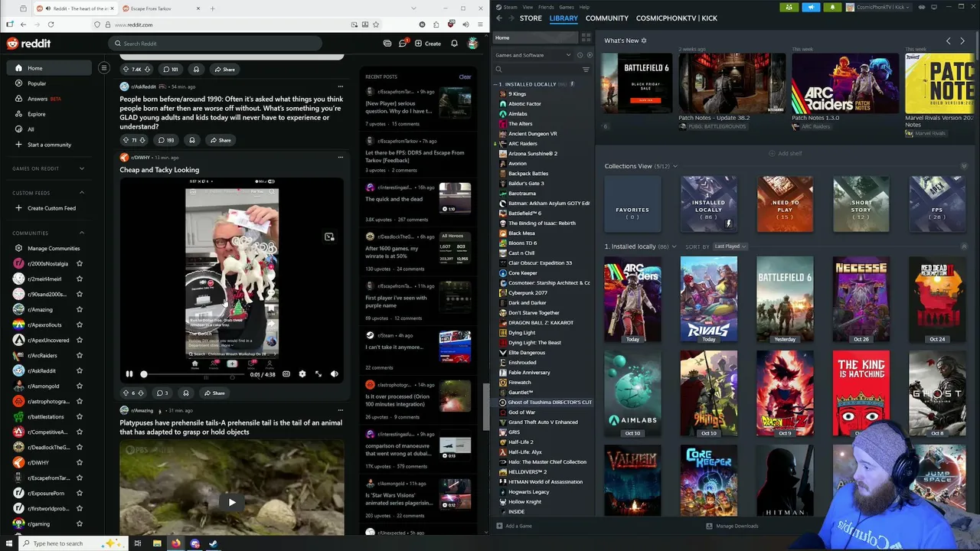Image resolution: width=980 pixels, height=551 pixels.
Task: Open the View menu in Steam
Action: tap(528, 7)
